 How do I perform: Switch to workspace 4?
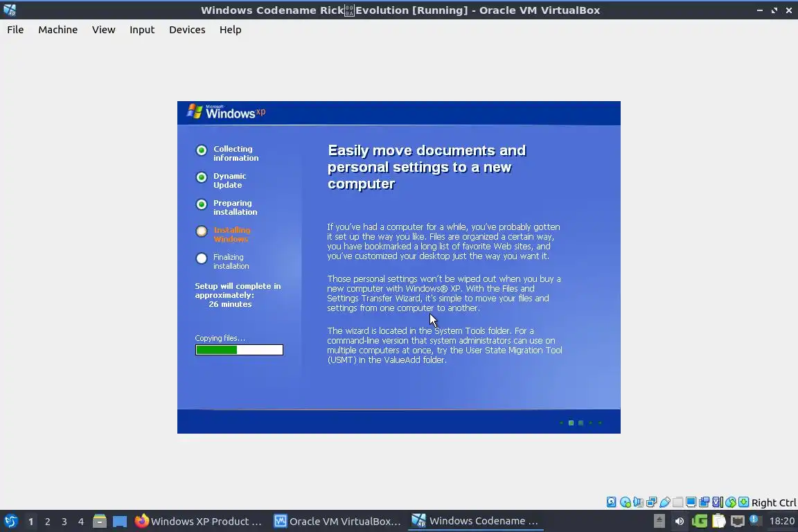[81, 522]
